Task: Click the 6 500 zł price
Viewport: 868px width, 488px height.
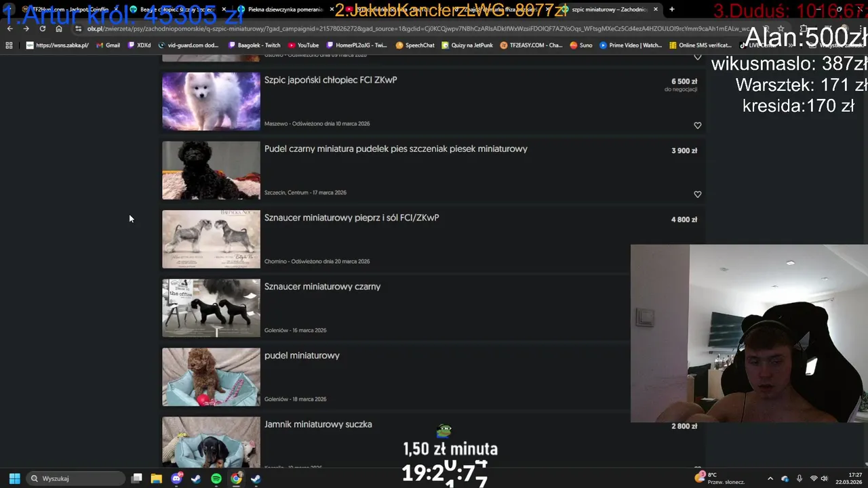Action: tap(684, 81)
